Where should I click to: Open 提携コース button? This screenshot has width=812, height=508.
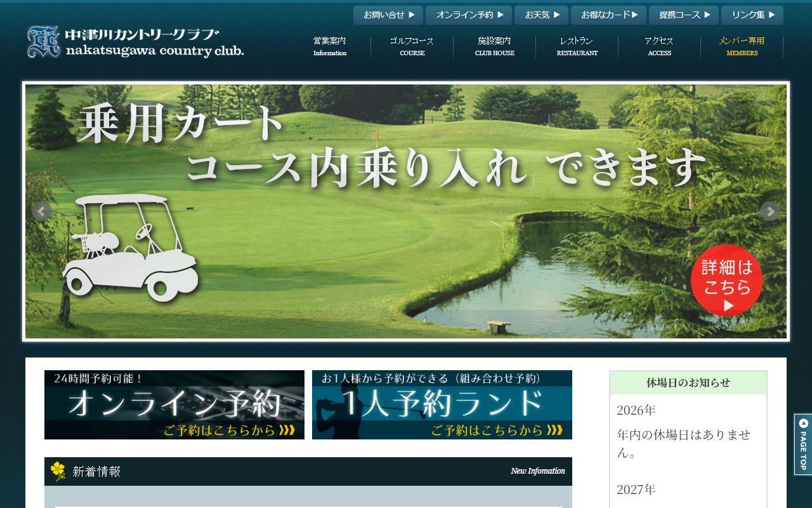(684, 15)
